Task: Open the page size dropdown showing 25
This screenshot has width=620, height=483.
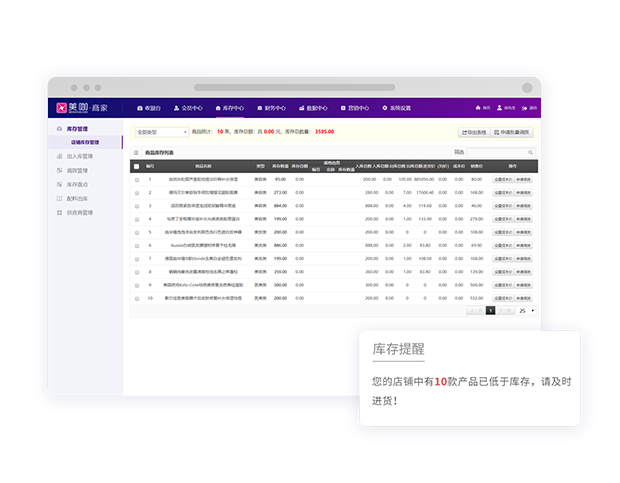Action: coord(526,311)
